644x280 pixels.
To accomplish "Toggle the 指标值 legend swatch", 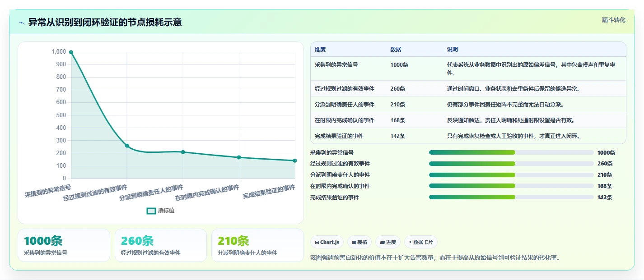I will click(151, 211).
